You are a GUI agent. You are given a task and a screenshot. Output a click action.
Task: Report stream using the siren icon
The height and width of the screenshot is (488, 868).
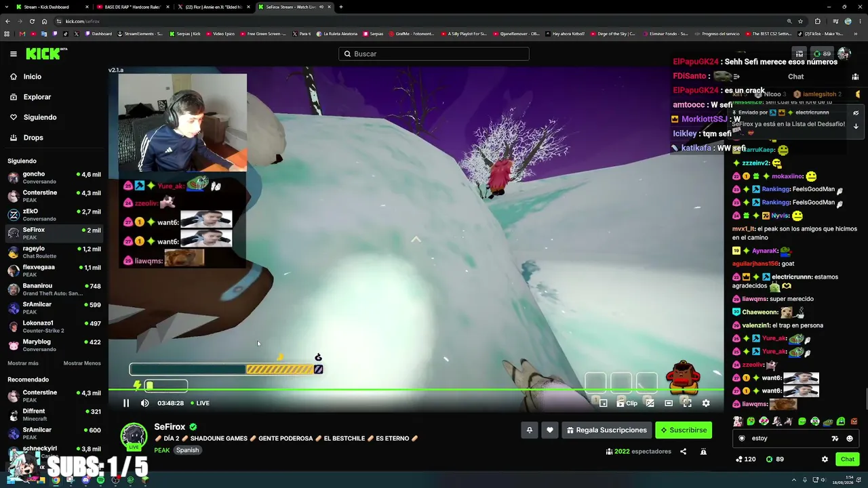(x=703, y=451)
